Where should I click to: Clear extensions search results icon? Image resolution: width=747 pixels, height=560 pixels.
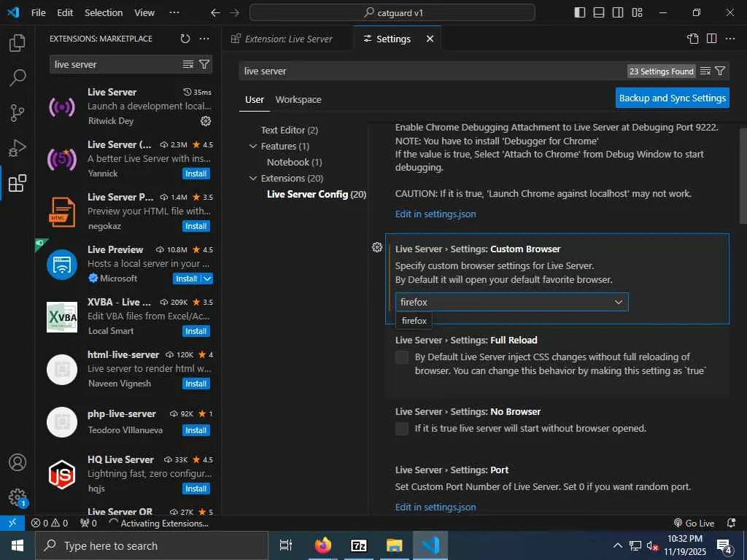coord(188,64)
